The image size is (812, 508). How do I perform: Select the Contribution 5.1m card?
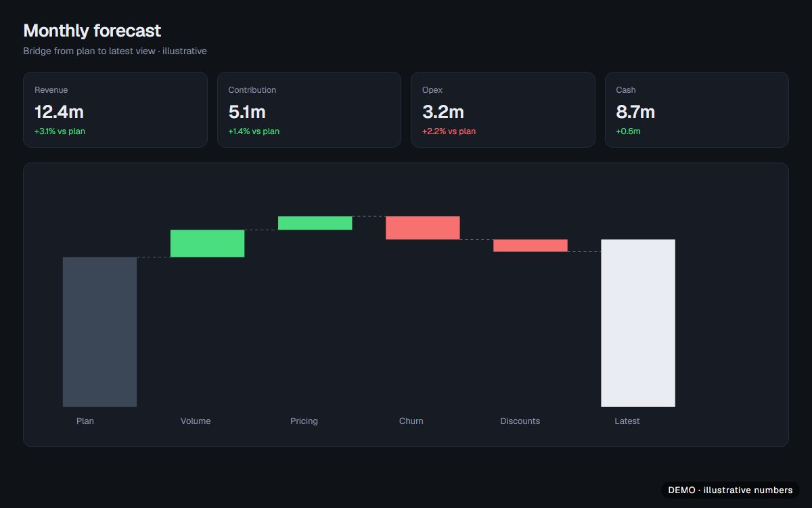pos(309,110)
